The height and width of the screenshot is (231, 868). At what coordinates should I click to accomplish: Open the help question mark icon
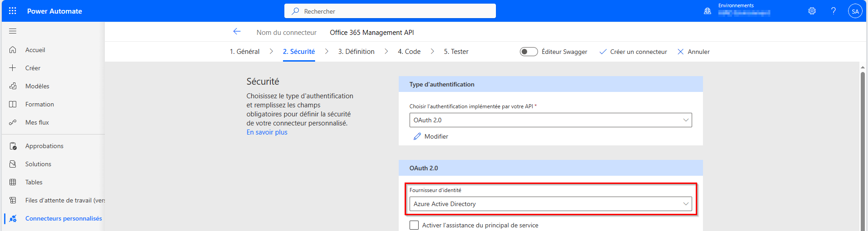point(833,11)
